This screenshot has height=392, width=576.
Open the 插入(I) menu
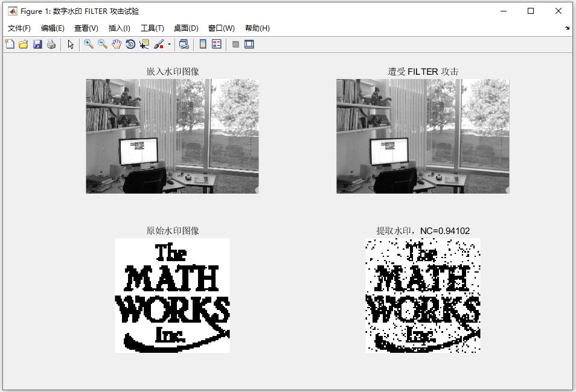[120, 28]
